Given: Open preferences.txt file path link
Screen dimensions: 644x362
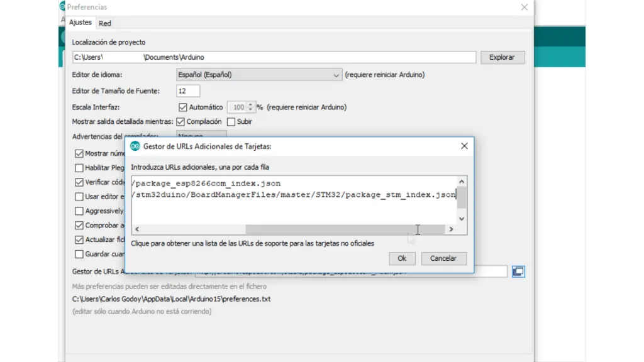Looking at the screenshot, I should point(171,299).
